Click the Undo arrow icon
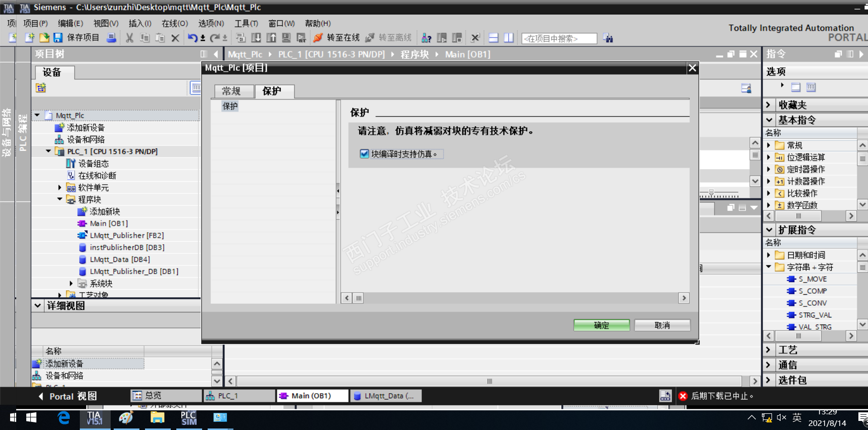The height and width of the screenshot is (430, 868). click(x=192, y=38)
